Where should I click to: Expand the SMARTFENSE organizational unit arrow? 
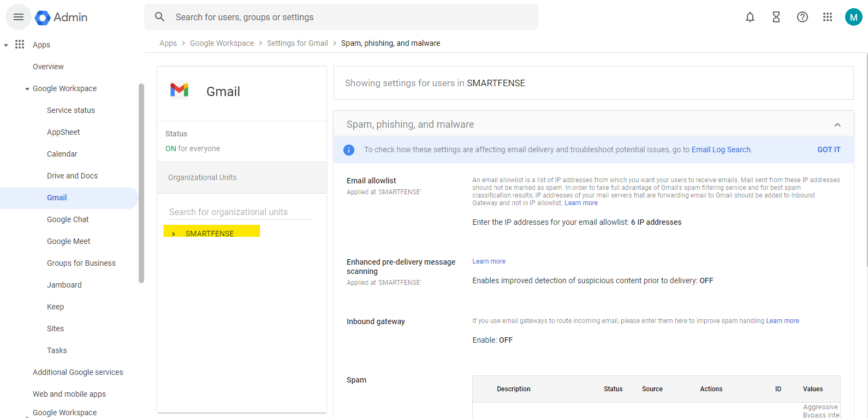174,234
